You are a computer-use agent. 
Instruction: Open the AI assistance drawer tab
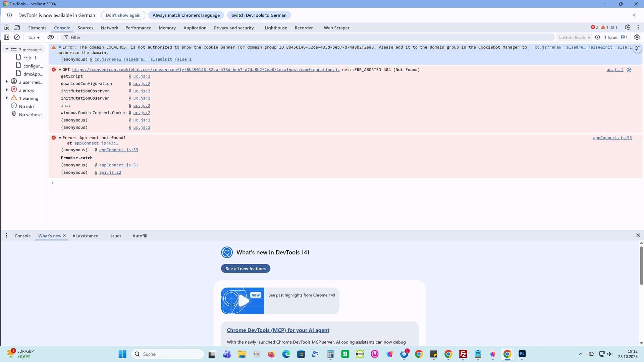[x=85, y=236]
